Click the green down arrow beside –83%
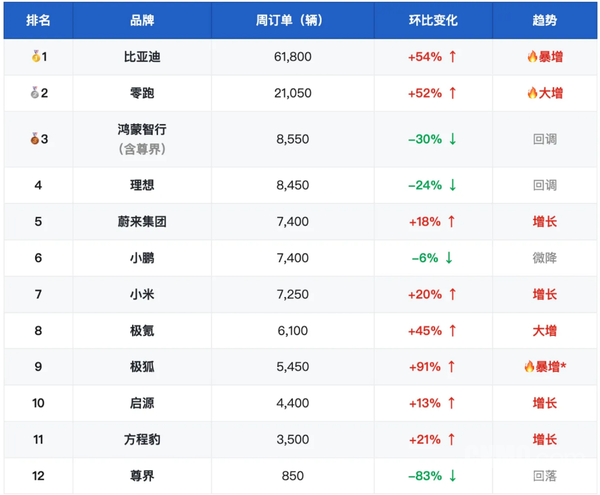The image size is (600, 495). coord(453,475)
